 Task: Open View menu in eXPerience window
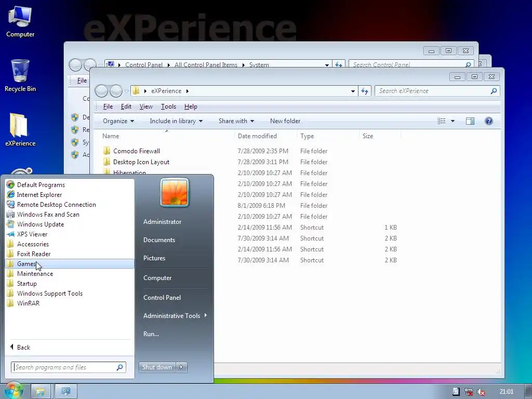point(146,107)
